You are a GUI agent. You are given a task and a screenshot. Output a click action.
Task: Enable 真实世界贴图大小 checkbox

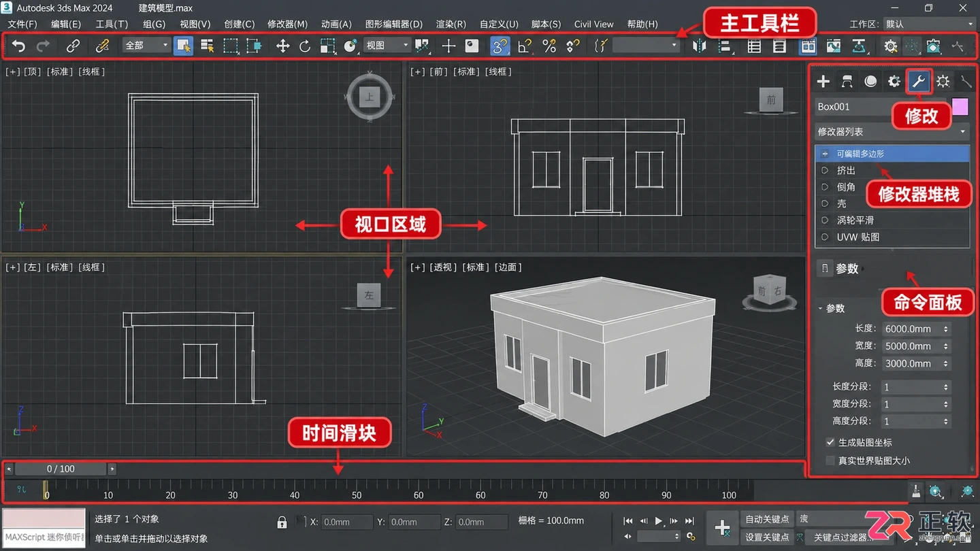click(830, 461)
